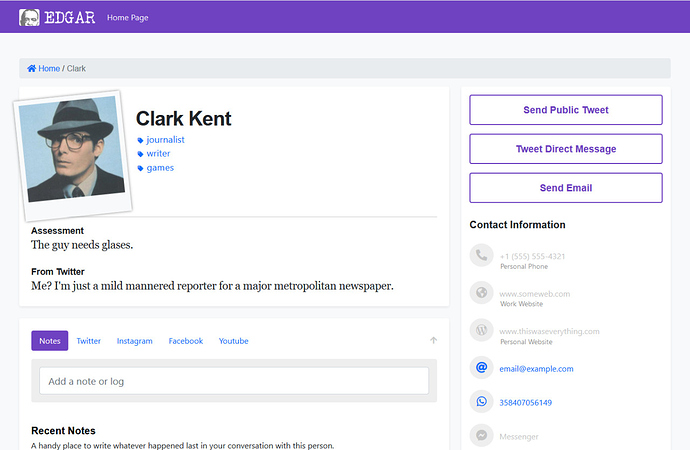Click the WhatsApp icon
This screenshot has width=690, height=450.
(481, 401)
